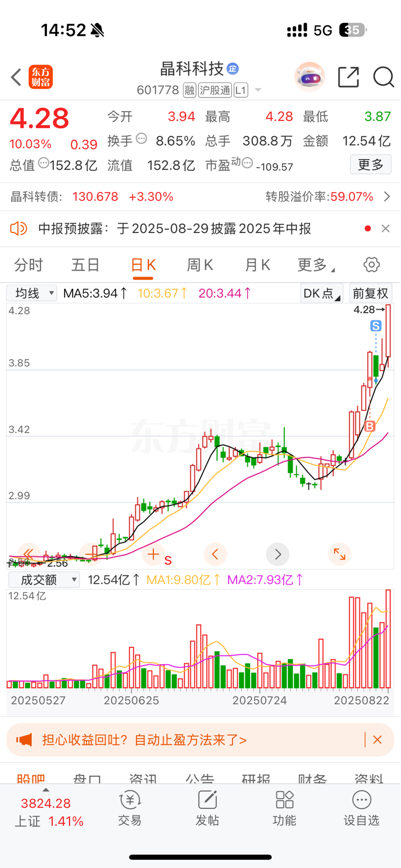This screenshot has width=401, height=868.
Task: Expand the 更多 chart periods menu
Action: click(316, 265)
